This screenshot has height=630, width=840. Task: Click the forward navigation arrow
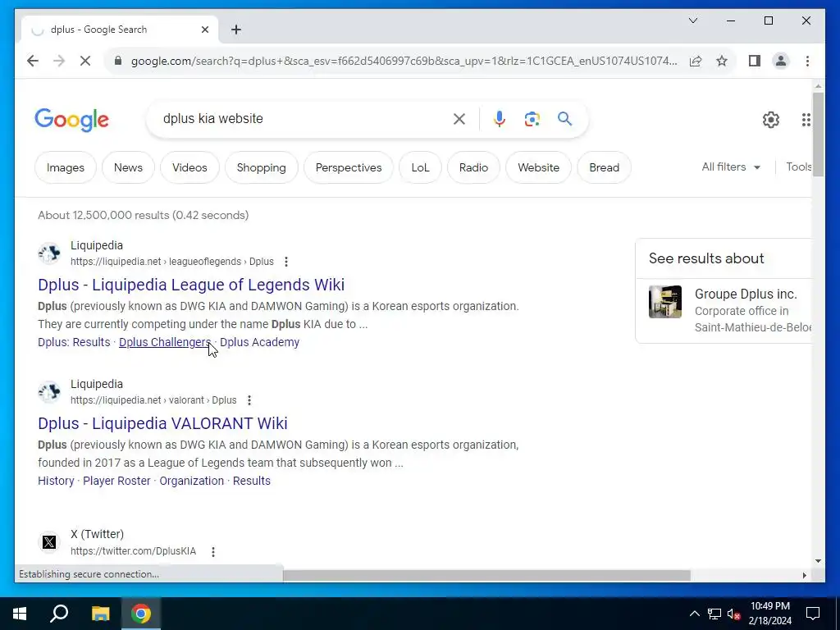coord(59,61)
